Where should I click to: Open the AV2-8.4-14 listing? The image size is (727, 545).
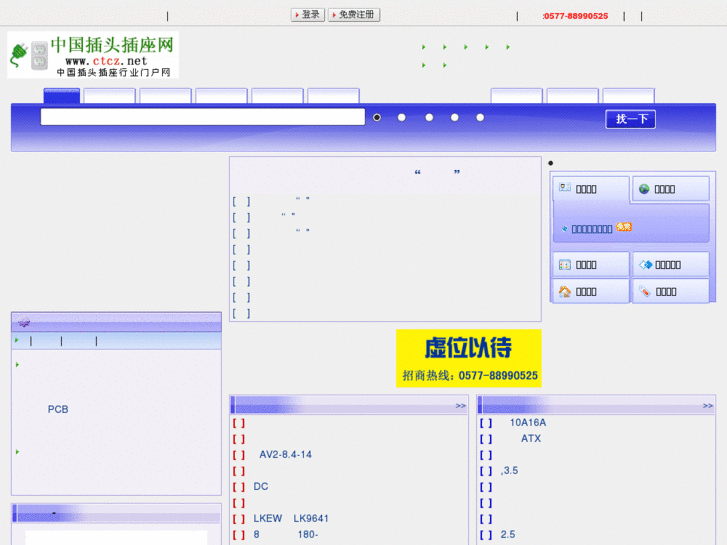point(286,455)
